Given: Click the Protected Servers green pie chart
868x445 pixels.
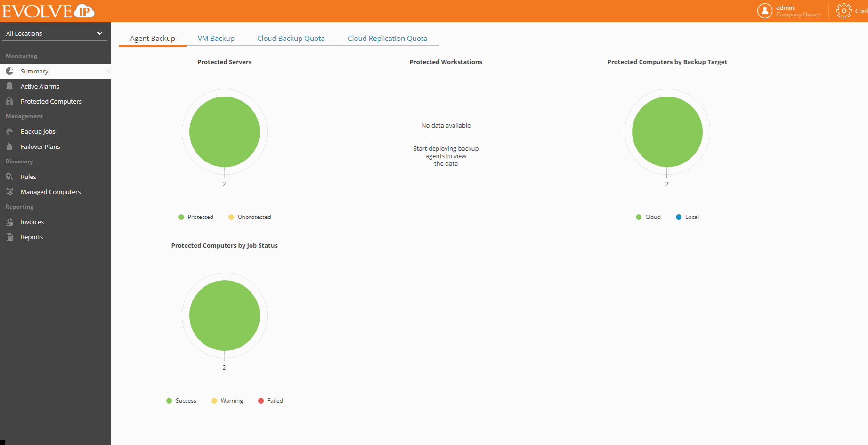Looking at the screenshot, I should coord(225,132).
